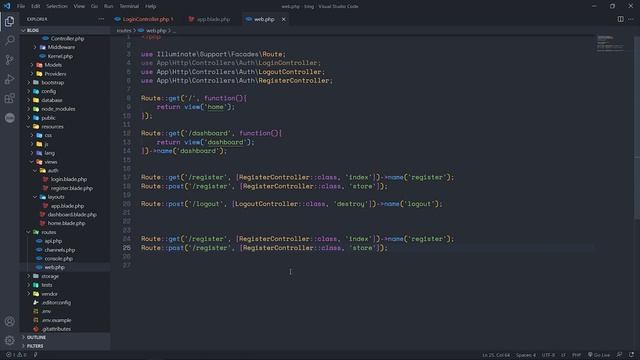Open the Go menu
This screenshot has width=640, height=360.
[x=94, y=6]
